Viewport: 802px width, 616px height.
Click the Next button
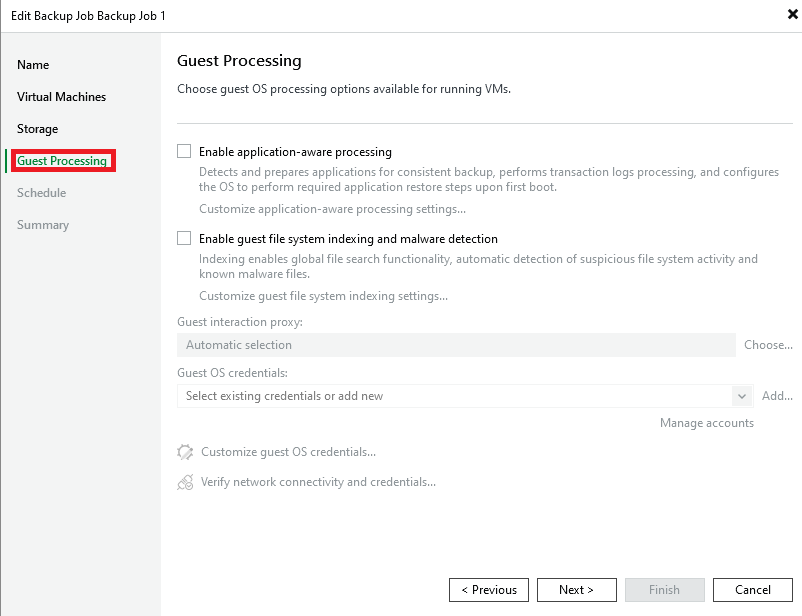[x=576, y=590]
